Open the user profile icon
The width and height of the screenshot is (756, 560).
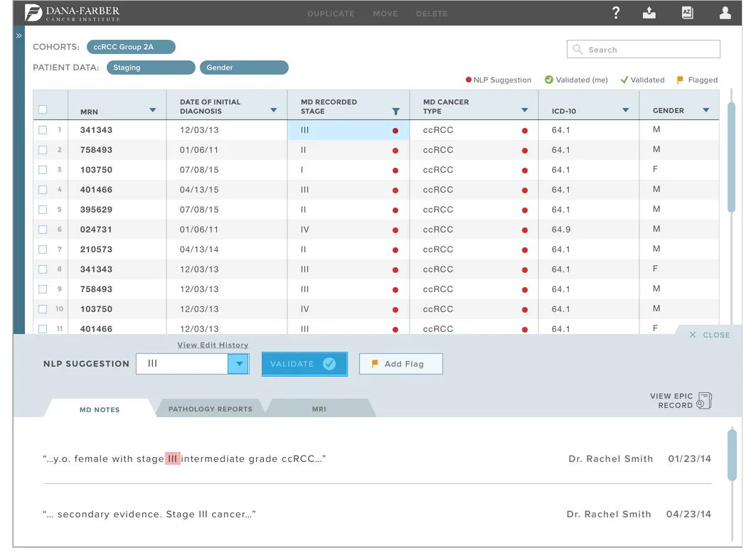[725, 13]
